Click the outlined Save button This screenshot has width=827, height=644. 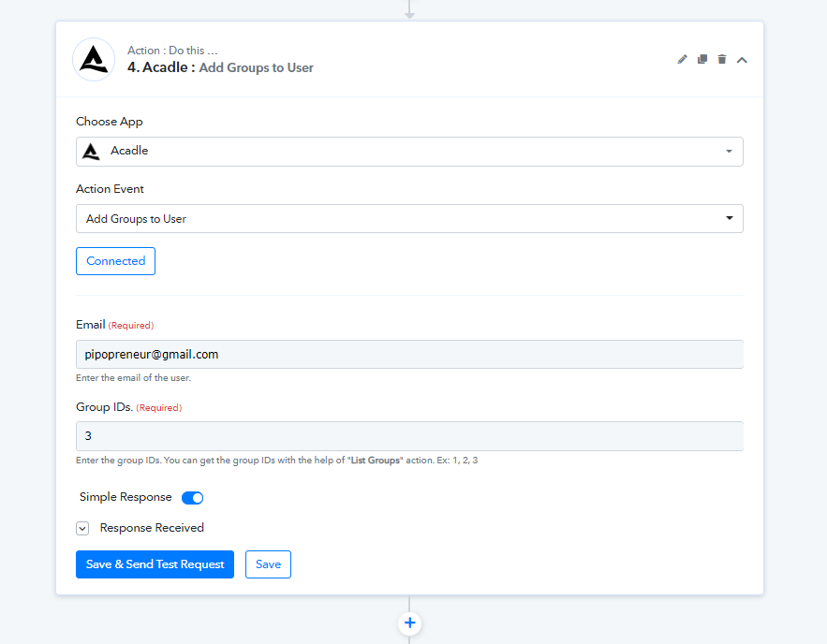coord(268,564)
